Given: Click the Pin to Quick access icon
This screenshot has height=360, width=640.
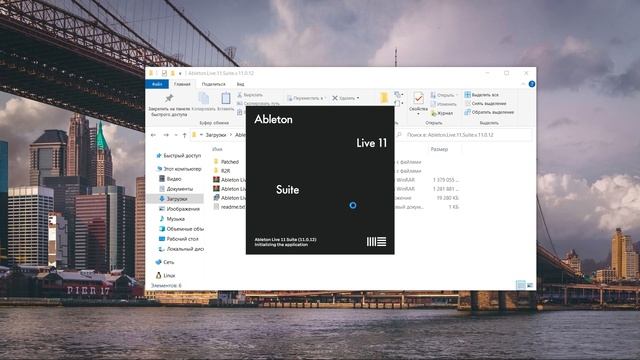Looking at the screenshot, I should (169, 98).
